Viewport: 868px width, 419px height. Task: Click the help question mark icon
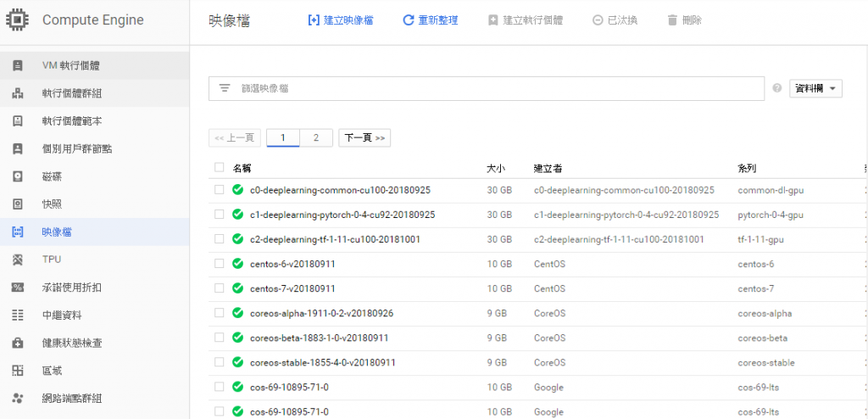coord(777,88)
